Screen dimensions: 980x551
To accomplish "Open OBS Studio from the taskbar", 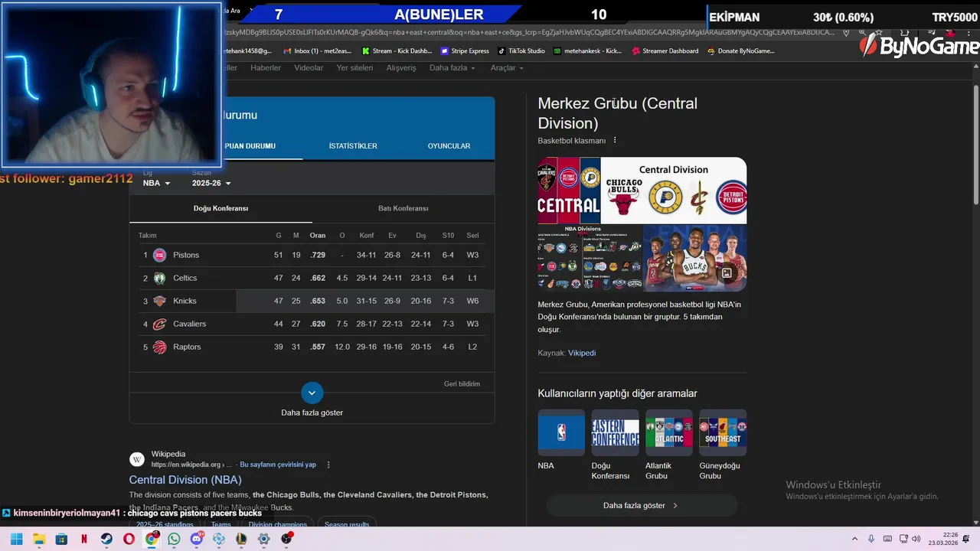I will point(287,539).
